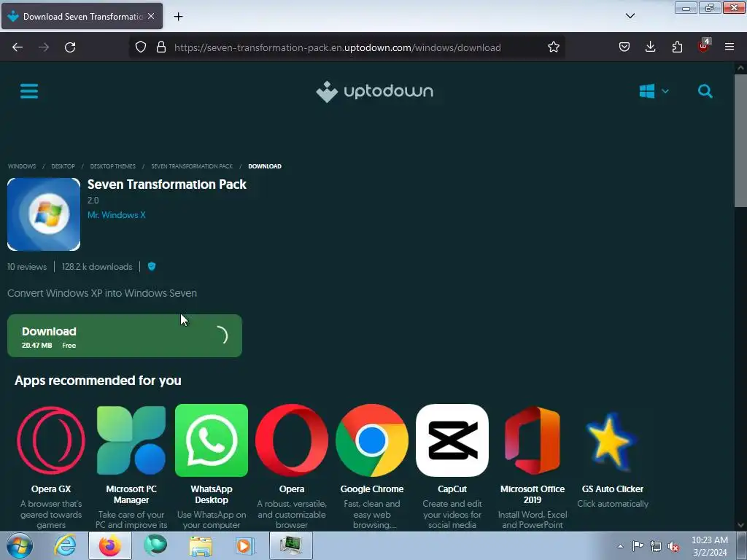
Task: Open the Windows platform selector
Action: point(654,91)
